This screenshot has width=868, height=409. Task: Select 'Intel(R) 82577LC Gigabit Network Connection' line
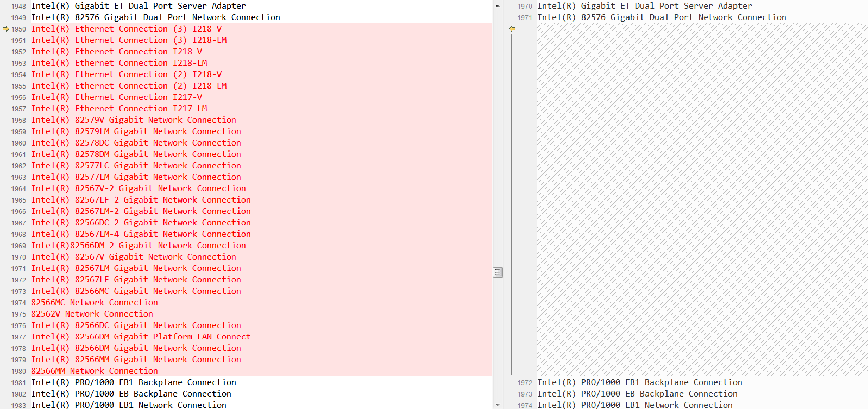tap(136, 166)
